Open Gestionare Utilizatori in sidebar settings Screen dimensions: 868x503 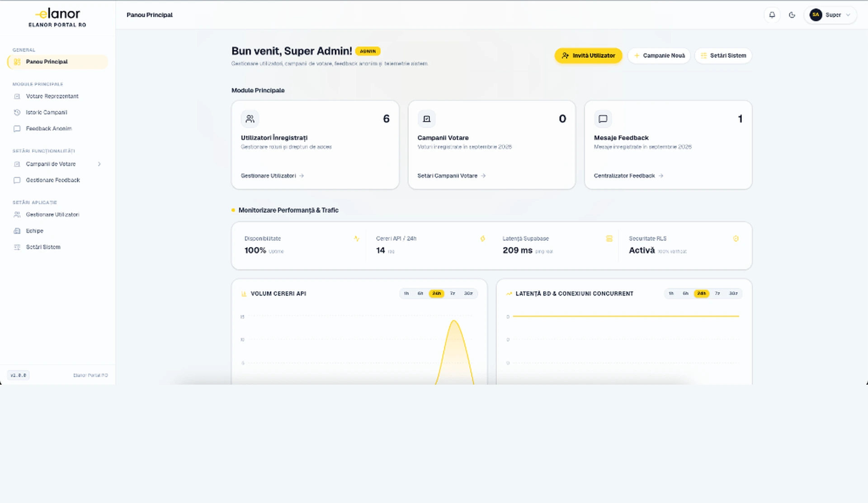click(x=57, y=215)
